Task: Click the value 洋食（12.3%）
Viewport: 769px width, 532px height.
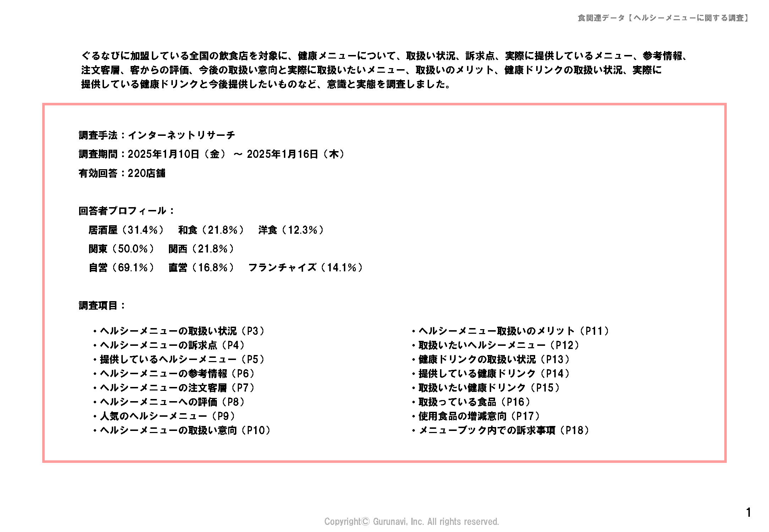Action: pos(291,230)
